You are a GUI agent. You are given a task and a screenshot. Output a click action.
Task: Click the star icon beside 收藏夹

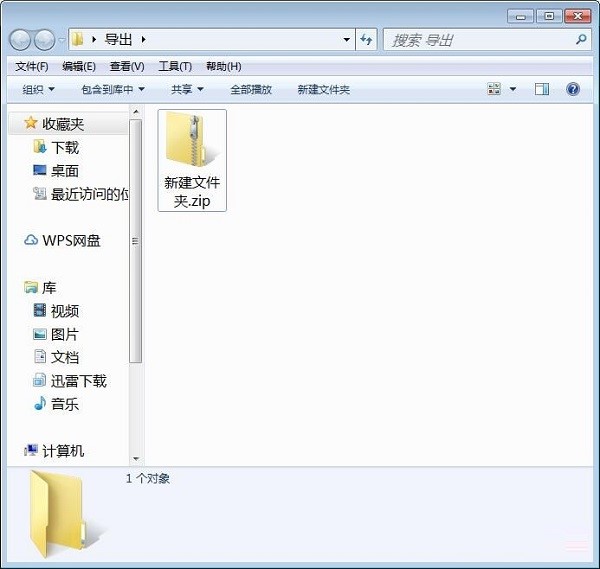(31, 123)
